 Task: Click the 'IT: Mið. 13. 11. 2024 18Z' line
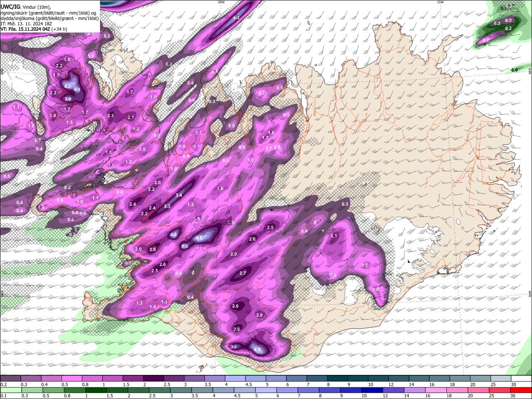[x=26, y=24]
